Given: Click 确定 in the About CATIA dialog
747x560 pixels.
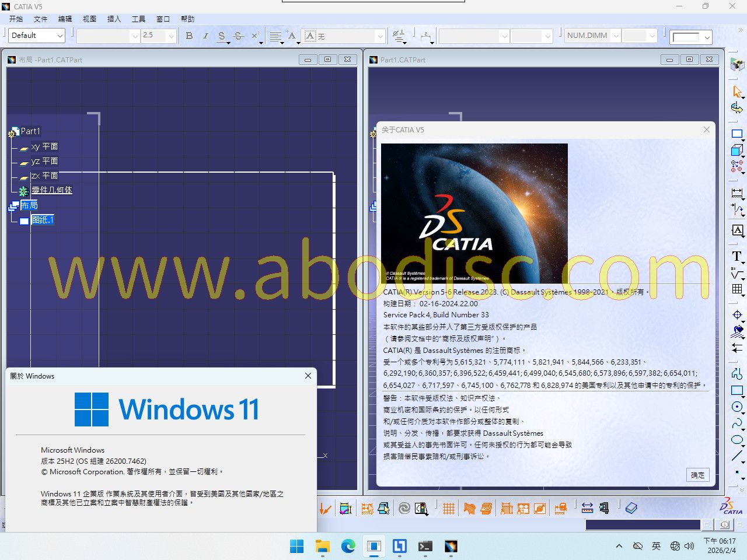Looking at the screenshot, I should pyautogui.click(x=697, y=475).
